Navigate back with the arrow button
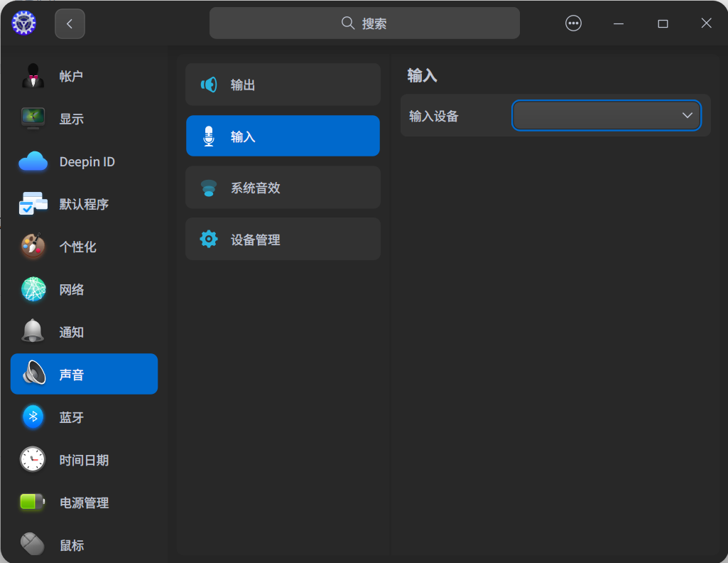 click(69, 23)
